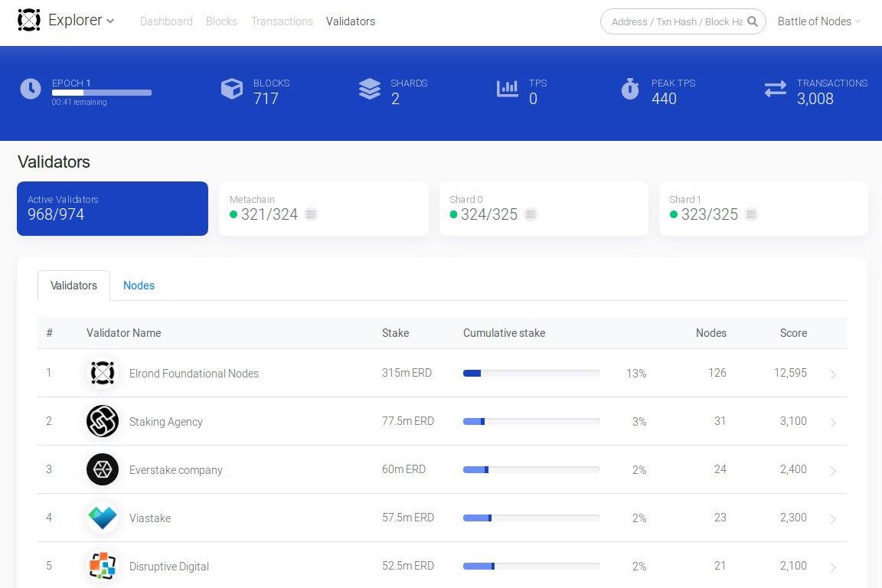Expand the Elrond Foundational Nodes row chevron
This screenshot has height=588, width=882.
point(833,374)
